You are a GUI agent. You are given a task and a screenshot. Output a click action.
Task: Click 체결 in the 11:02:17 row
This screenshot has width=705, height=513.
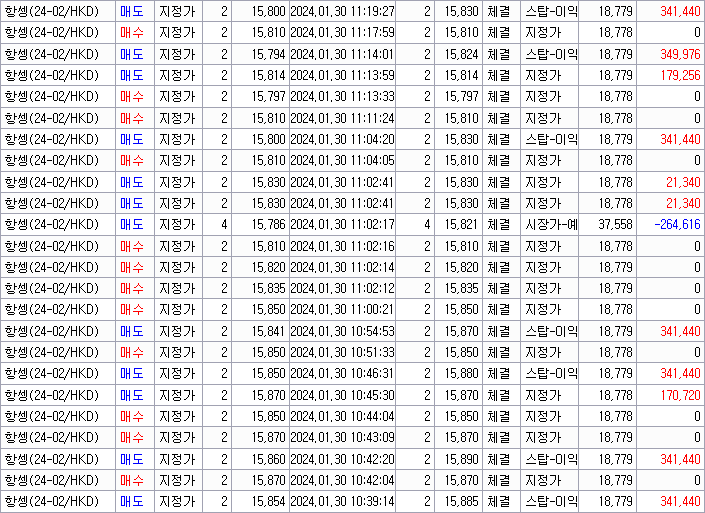[499, 224]
